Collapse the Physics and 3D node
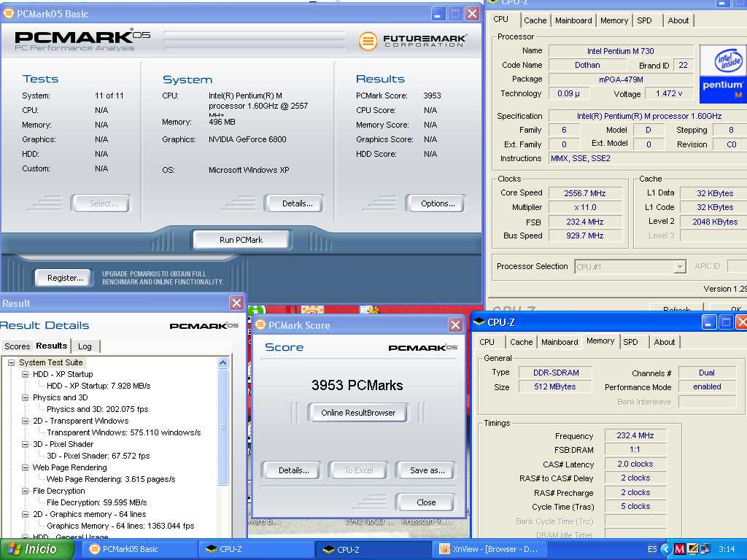The image size is (747, 560). [x=26, y=397]
